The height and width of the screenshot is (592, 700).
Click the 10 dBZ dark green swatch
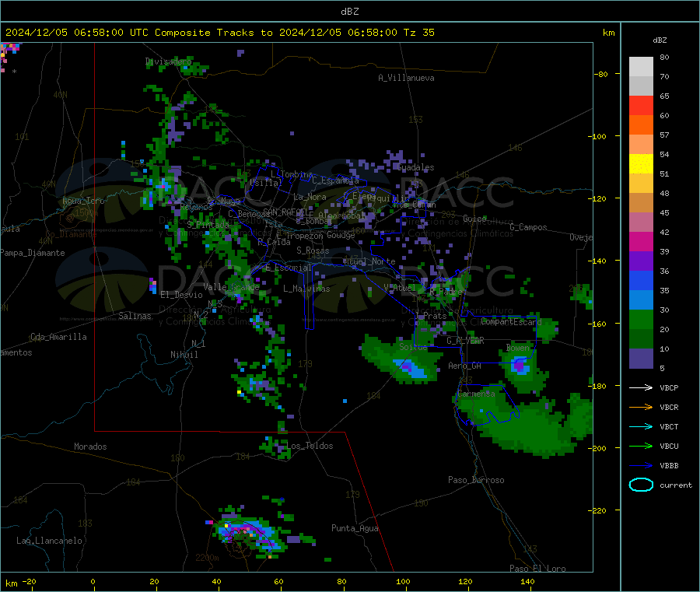click(641, 339)
